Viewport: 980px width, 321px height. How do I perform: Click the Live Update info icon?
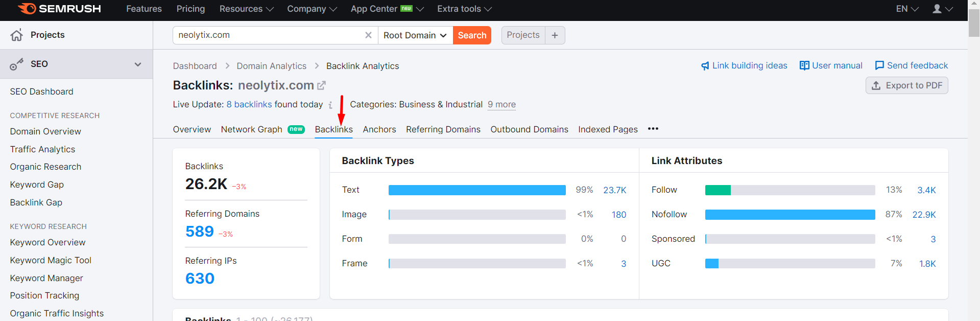click(x=330, y=105)
